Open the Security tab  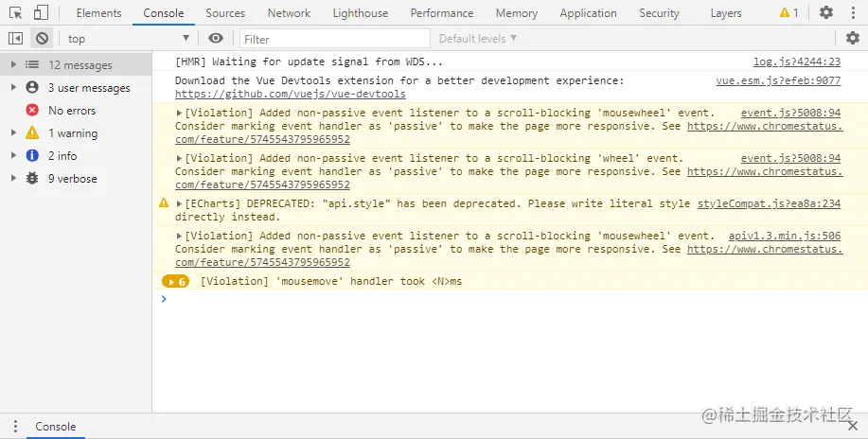pos(659,12)
